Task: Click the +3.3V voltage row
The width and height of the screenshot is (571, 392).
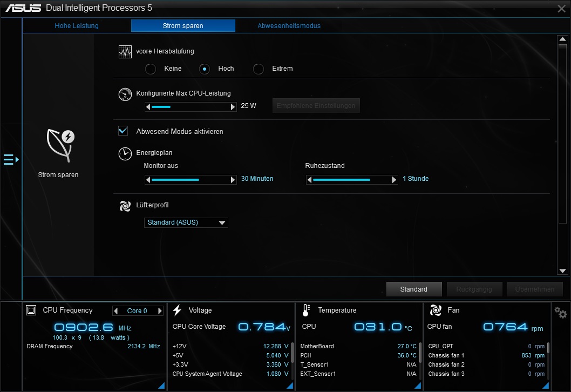Action: [230, 364]
